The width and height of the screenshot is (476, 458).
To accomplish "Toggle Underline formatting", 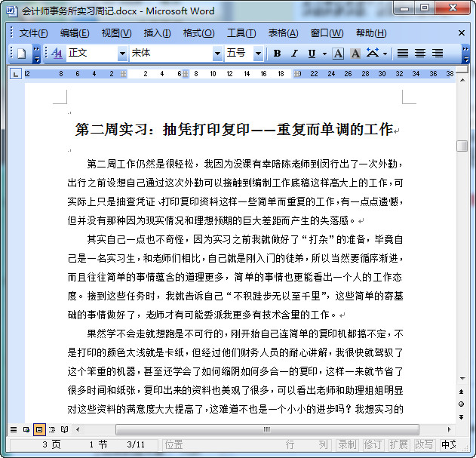I will click(x=312, y=54).
